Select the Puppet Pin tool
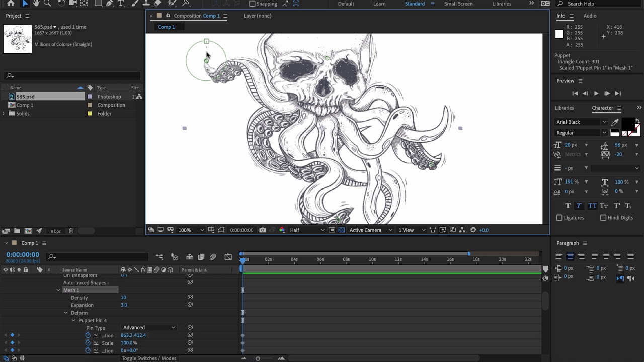Screen dimensions: 644x362 pos(186,4)
